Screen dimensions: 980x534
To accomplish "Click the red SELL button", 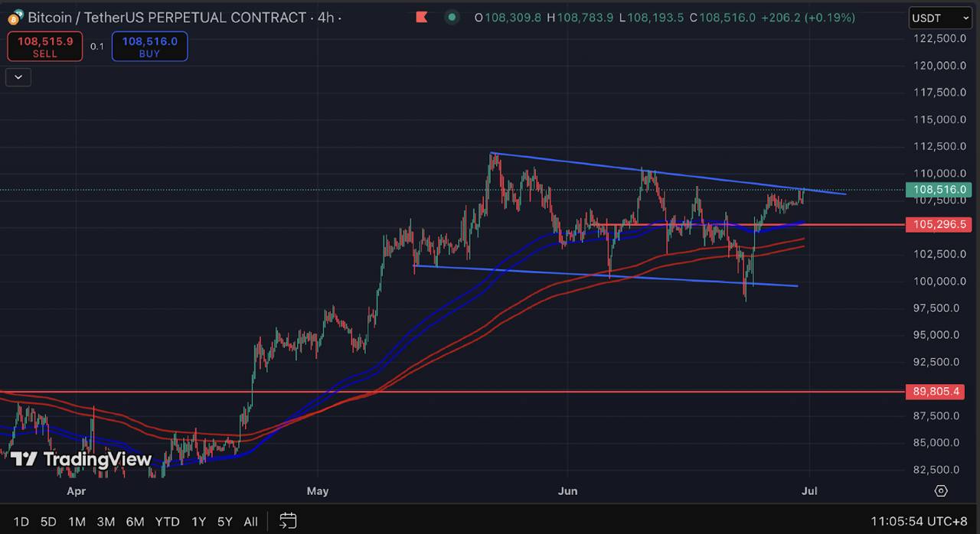I will 44,46.
